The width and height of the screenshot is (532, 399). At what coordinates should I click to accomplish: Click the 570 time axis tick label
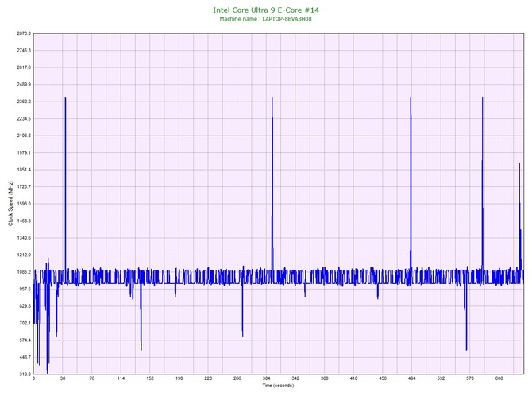[x=470, y=378]
